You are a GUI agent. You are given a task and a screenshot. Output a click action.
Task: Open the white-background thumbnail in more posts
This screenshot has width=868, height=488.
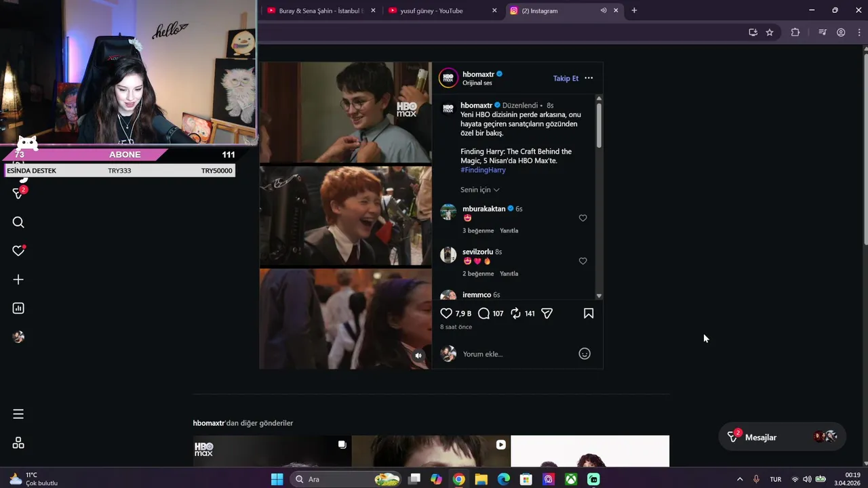click(x=590, y=451)
